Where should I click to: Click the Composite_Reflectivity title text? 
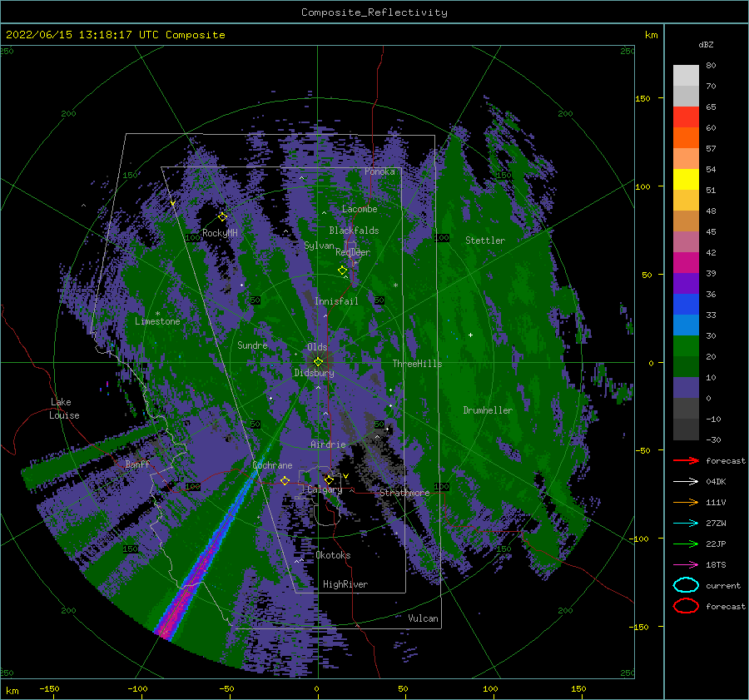[374, 12]
